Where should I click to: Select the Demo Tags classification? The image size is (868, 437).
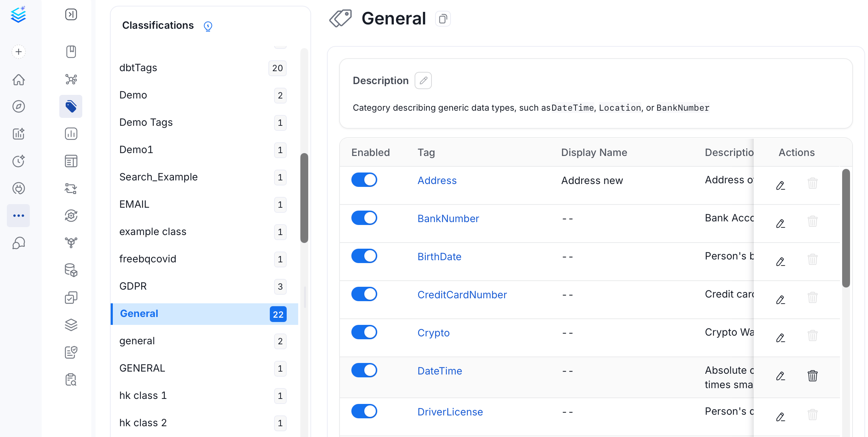[204, 122]
